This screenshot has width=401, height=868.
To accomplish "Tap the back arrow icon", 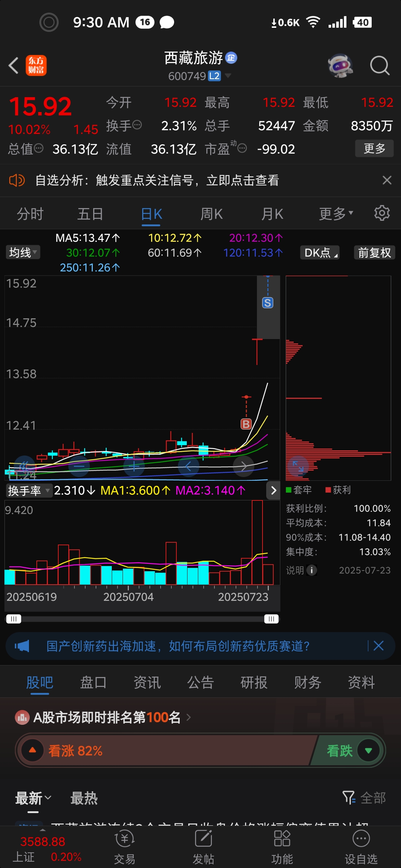I will [x=13, y=66].
